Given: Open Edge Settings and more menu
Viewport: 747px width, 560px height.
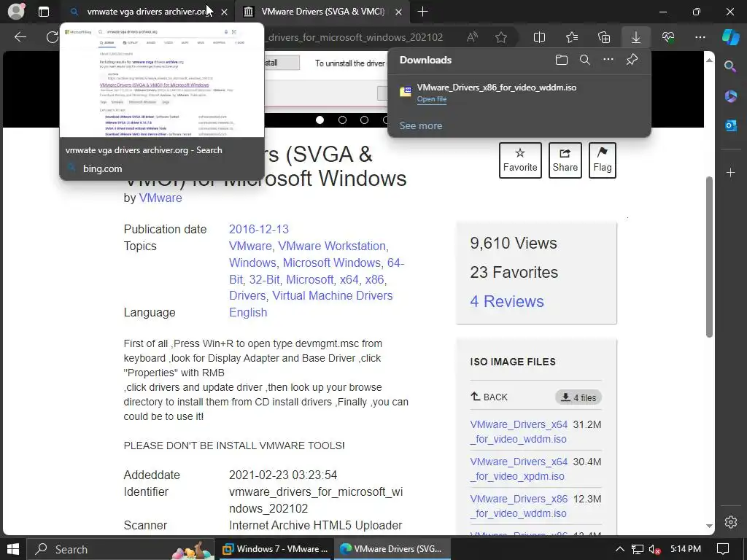Looking at the screenshot, I should (x=700, y=37).
